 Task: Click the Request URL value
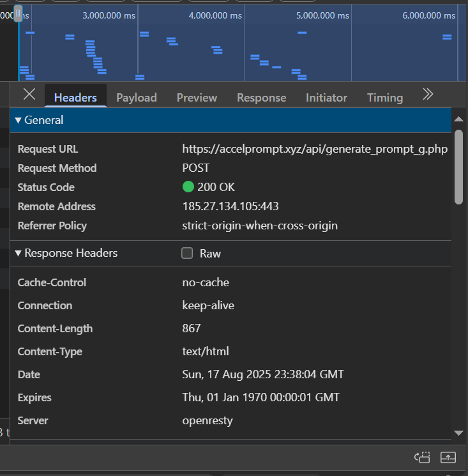[314, 149]
